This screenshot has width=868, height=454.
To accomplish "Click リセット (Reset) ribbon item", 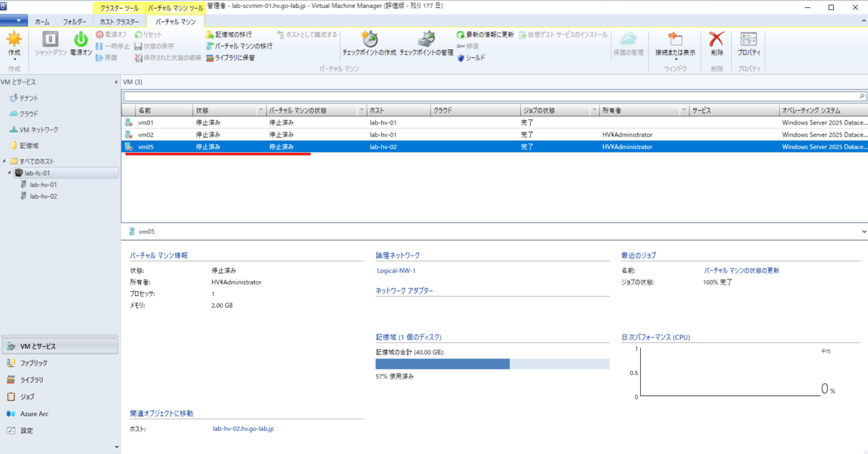I will coord(148,35).
